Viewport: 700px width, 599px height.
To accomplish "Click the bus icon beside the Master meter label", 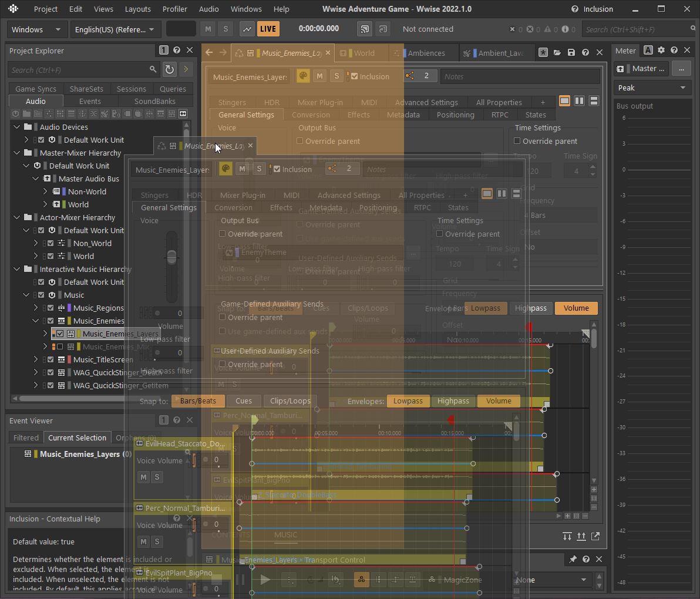I will click(621, 69).
